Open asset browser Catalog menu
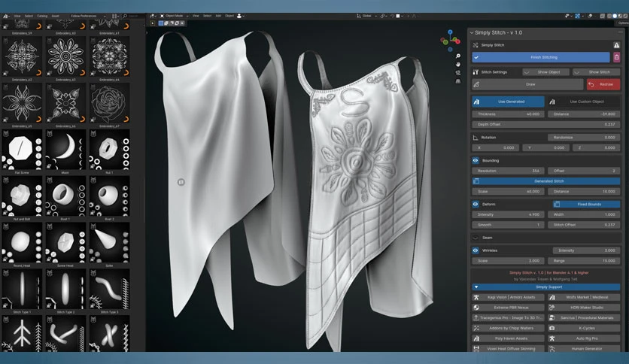Image resolution: width=629 pixels, height=364 pixels. coord(42,16)
